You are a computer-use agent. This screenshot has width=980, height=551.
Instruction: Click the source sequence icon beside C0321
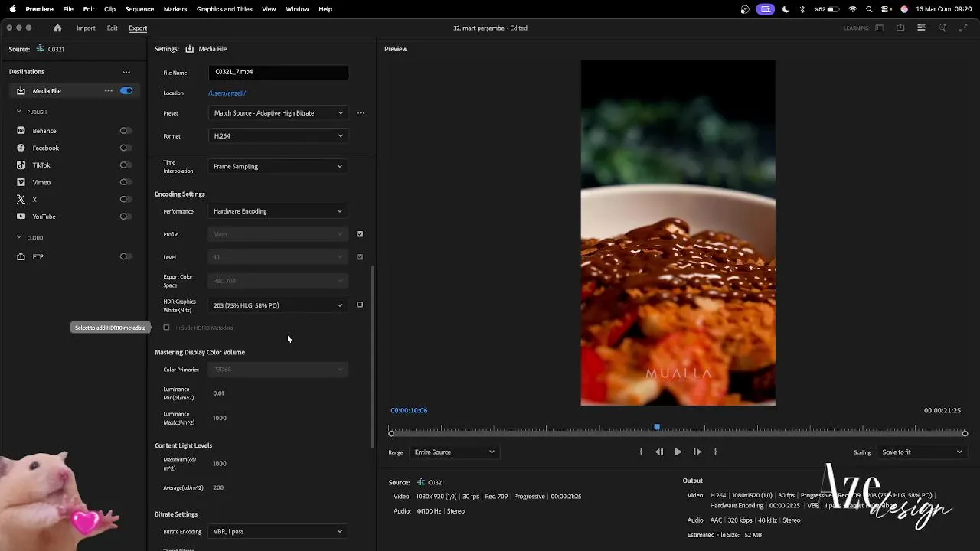41,49
